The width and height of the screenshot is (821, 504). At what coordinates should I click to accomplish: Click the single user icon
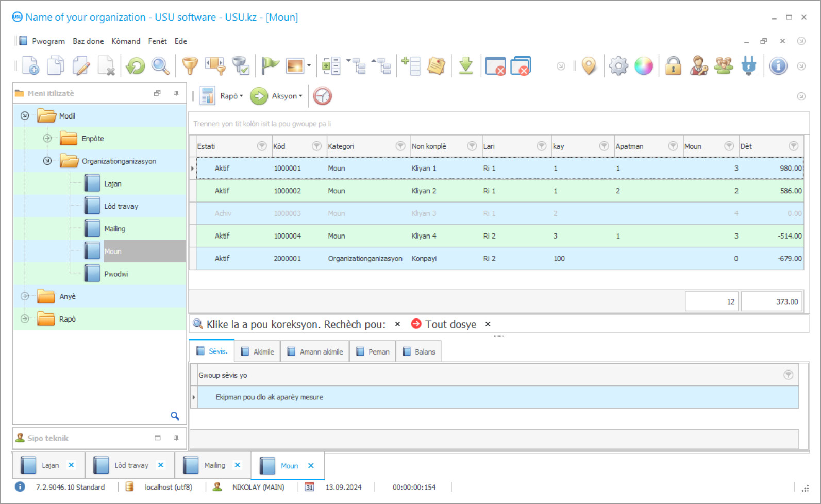[698, 66]
